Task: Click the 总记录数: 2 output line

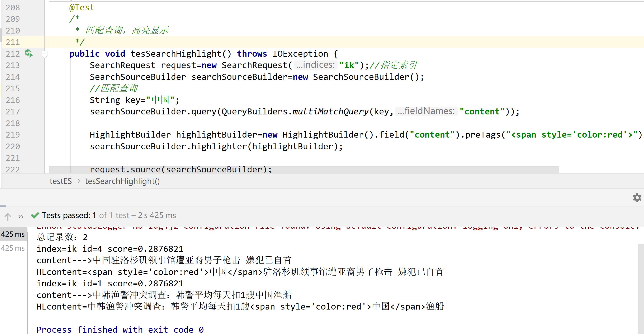Action: (x=62, y=237)
